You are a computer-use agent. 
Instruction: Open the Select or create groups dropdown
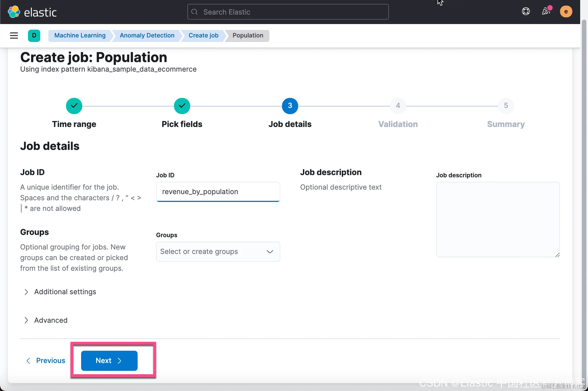(218, 252)
